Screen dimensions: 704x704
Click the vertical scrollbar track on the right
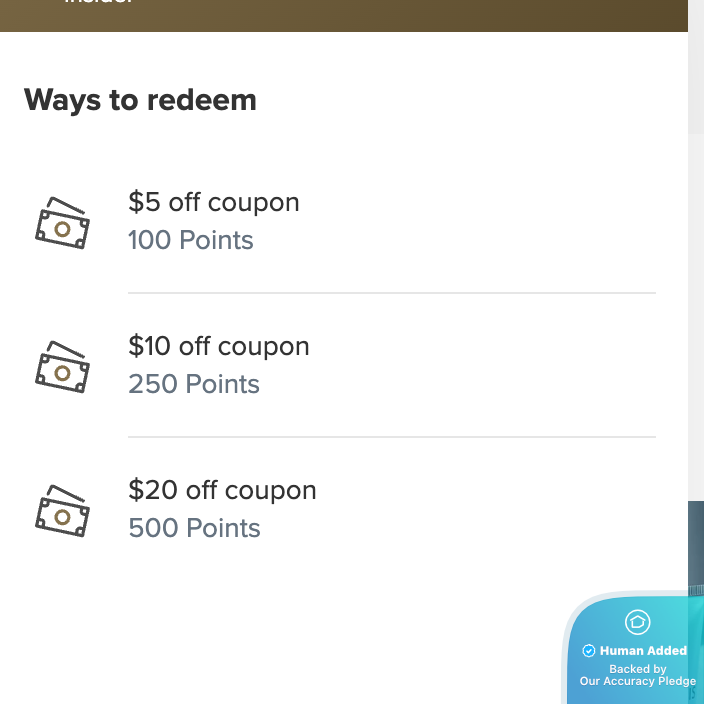click(696, 300)
